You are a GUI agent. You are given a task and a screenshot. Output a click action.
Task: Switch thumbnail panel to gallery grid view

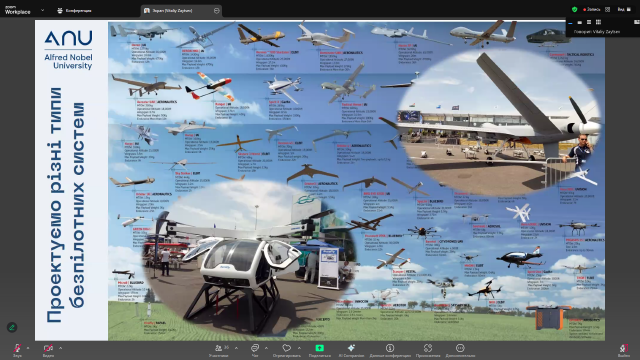coord(598,22)
